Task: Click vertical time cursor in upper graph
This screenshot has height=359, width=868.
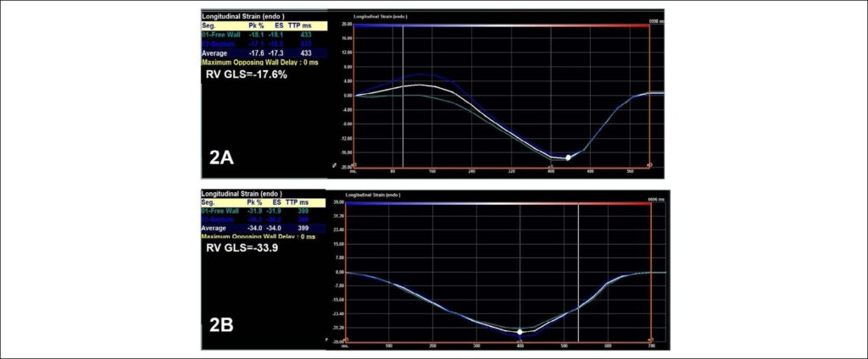Action: tap(403, 96)
